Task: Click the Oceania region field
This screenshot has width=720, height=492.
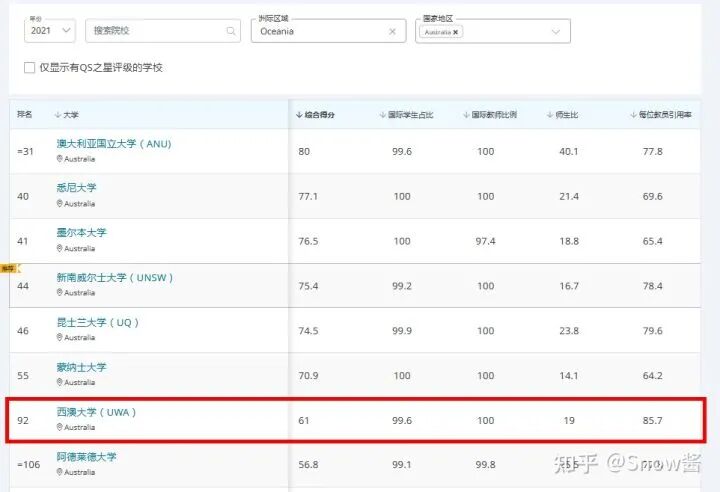Action: tap(328, 31)
